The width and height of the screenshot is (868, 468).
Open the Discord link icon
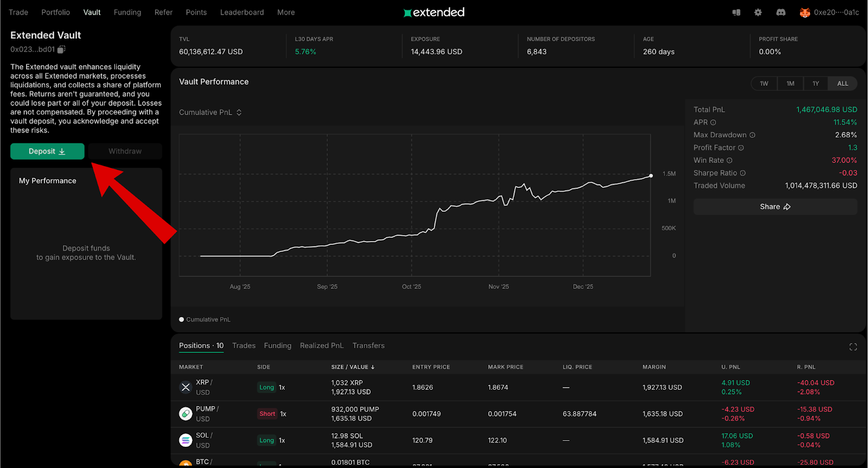(781, 12)
